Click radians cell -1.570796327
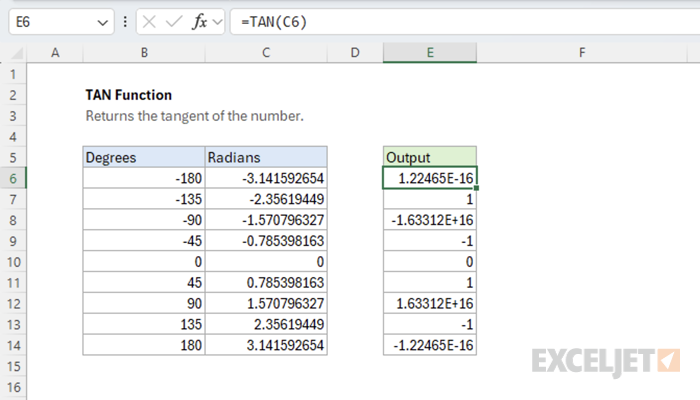 coord(266,220)
